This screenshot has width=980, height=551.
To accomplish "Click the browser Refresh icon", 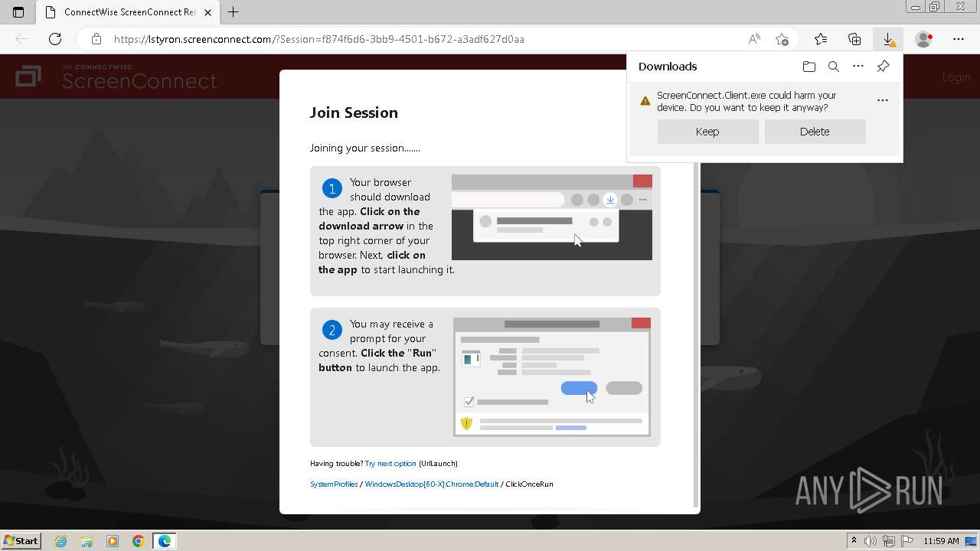I will click(x=55, y=39).
